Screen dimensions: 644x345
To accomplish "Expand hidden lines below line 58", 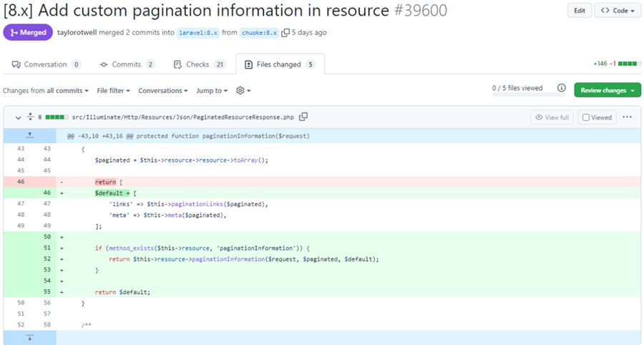I will pyautogui.click(x=29, y=338).
